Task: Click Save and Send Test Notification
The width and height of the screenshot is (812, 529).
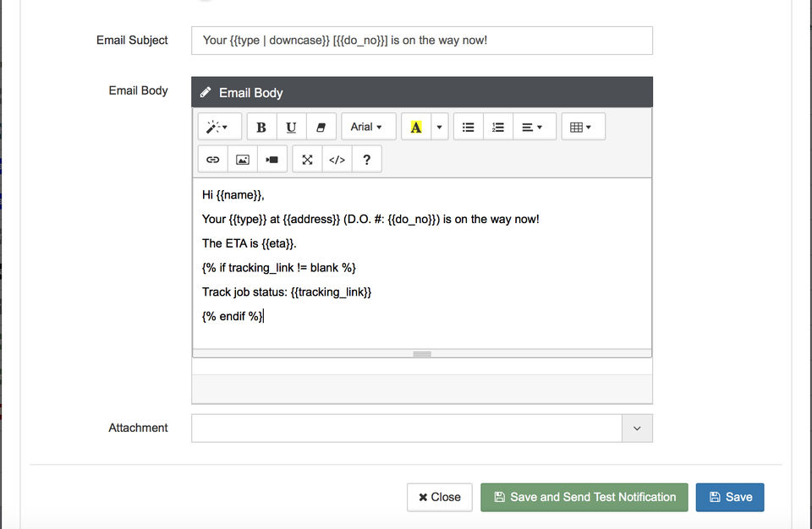Action: (584, 497)
